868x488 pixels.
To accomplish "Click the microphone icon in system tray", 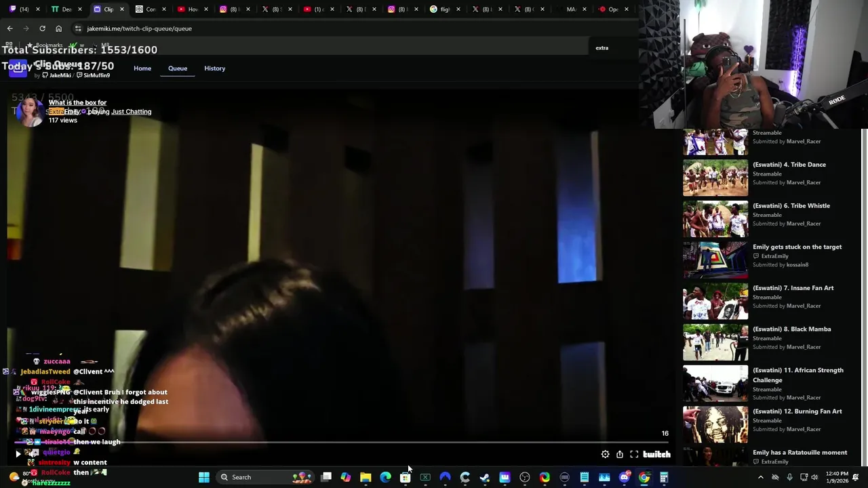I will (789, 477).
